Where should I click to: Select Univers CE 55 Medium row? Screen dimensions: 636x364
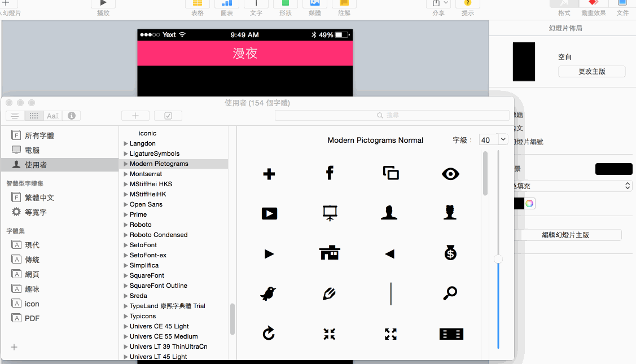pyautogui.click(x=174, y=336)
